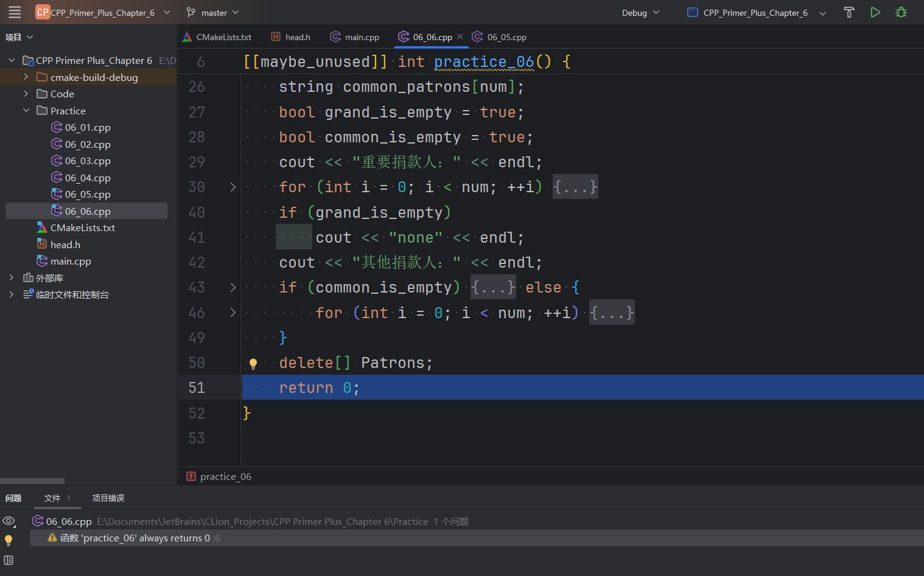Click the practice_06 function name in the editor
The height and width of the screenshot is (576, 924).
[x=484, y=61]
